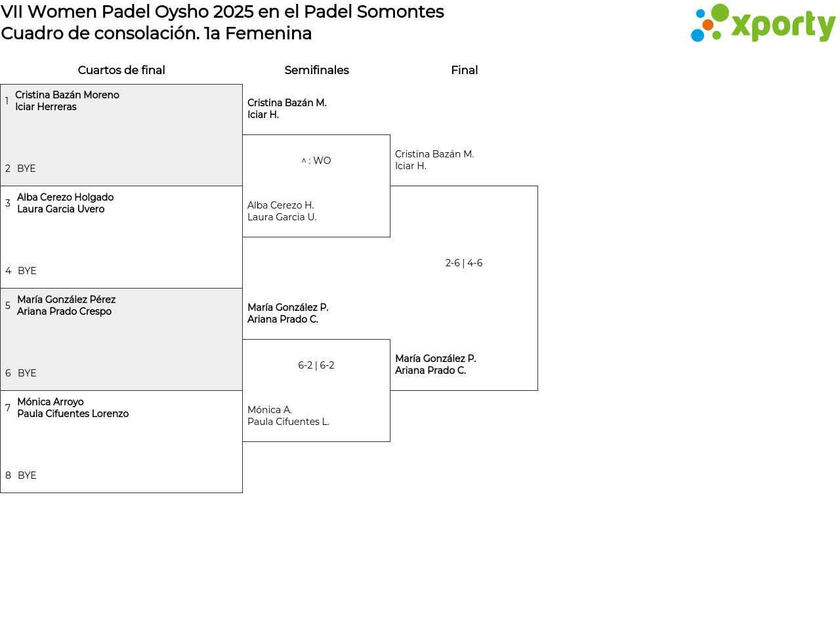The width and height of the screenshot is (840, 644).
Task: Click the BYE slot numbered 8
Action: click(x=27, y=475)
